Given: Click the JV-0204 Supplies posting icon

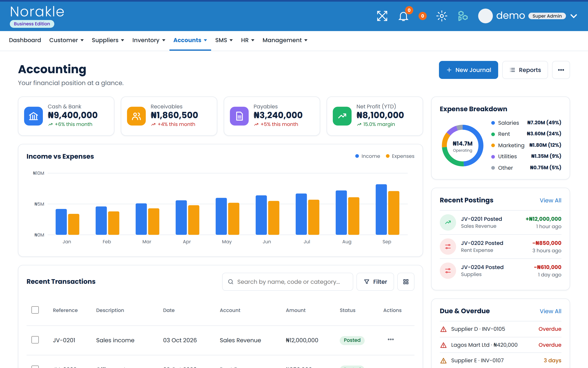Looking at the screenshot, I should pyautogui.click(x=448, y=271).
